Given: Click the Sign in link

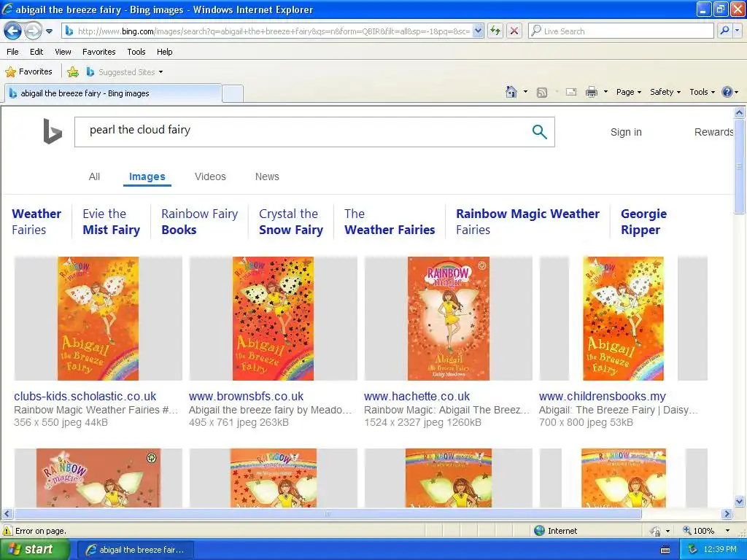Looking at the screenshot, I should tap(626, 133).
